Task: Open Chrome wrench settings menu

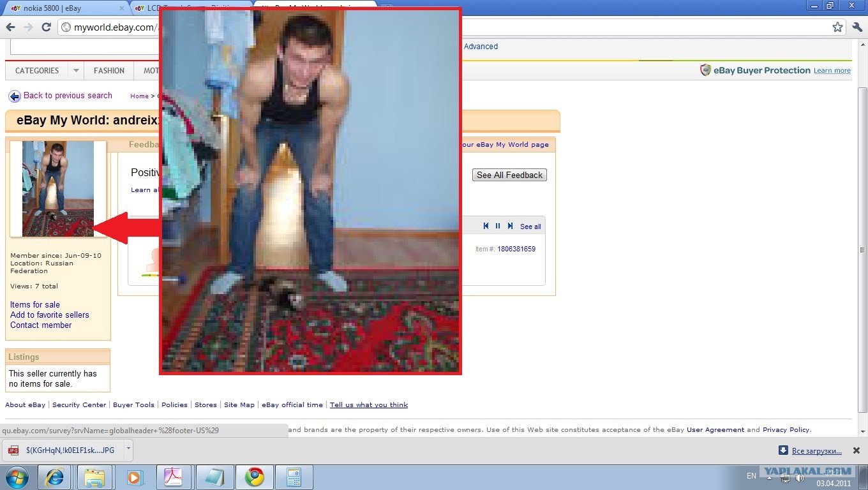Action: click(x=857, y=27)
